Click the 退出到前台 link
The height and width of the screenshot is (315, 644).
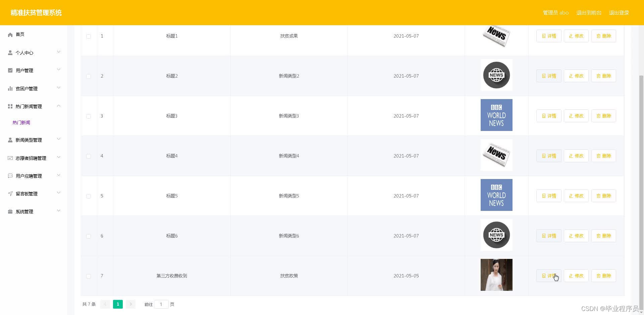(589, 13)
